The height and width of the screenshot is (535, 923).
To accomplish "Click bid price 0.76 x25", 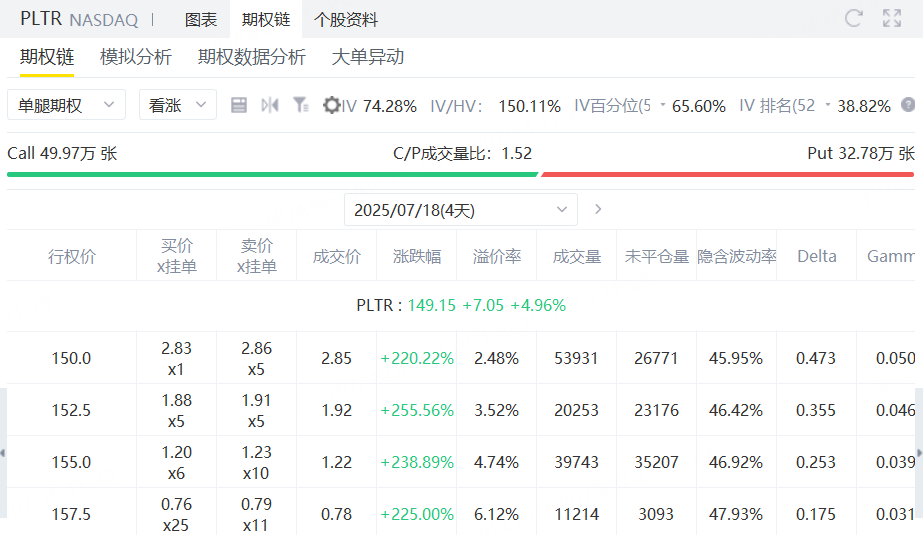I will 177,514.
